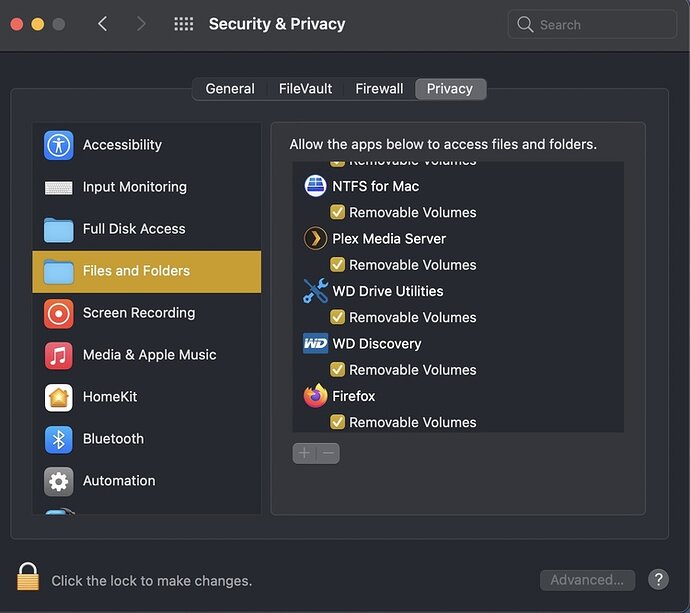Open help with the question mark button
This screenshot has height=613, width=690.
tap(658, 580)
